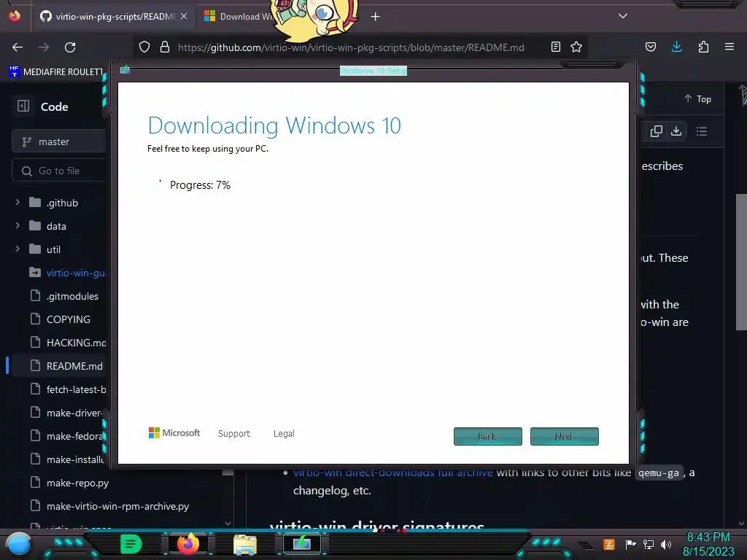Click the Back button in Windows 10 Setup
Viewport: 747px width, 560px height.
click(488, 436)
